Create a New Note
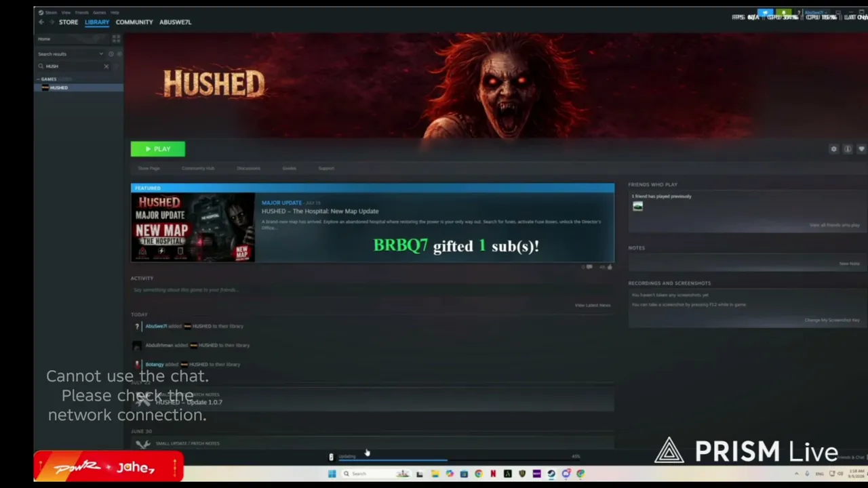 click(x=850, y=264)
